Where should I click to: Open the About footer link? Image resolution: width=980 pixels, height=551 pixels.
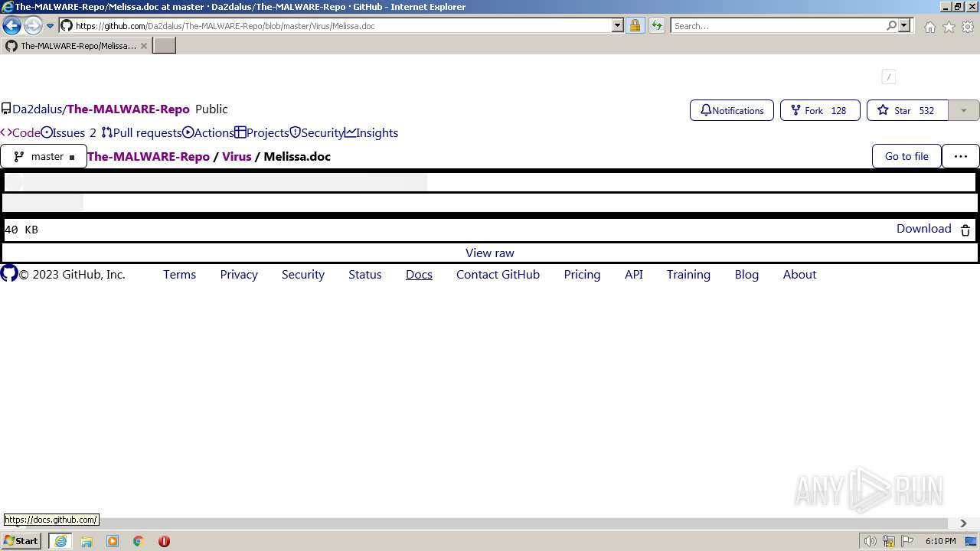coord(800,275)
